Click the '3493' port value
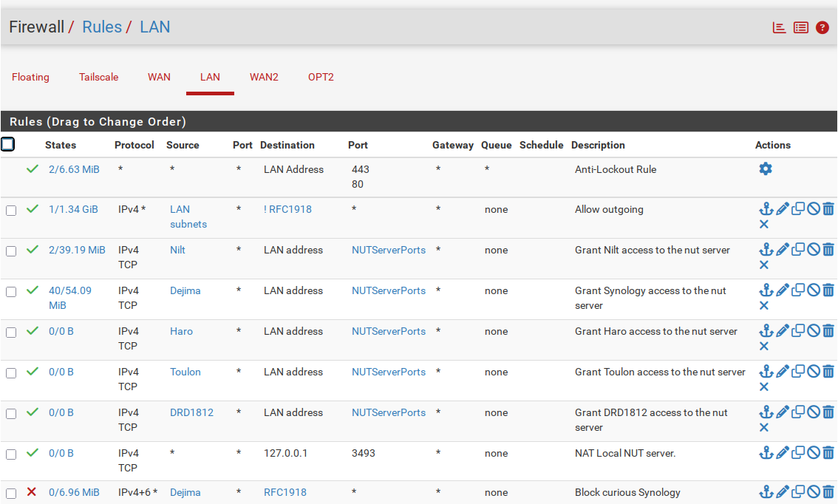 point(364,453)
